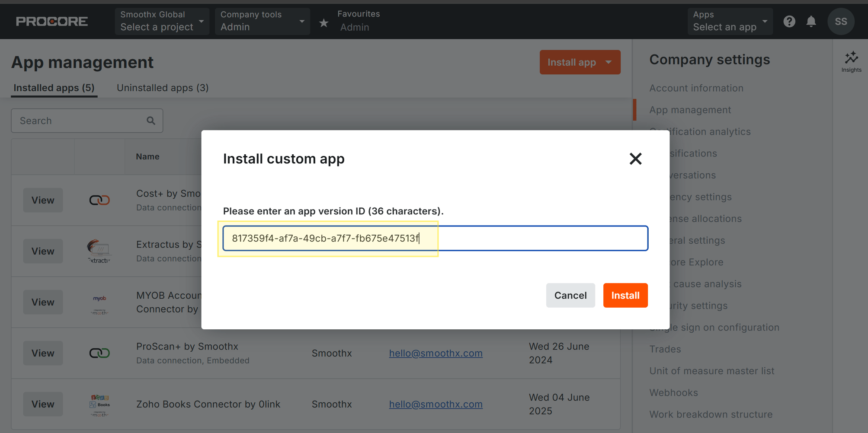Open the Apps Select an app dropdown
The width and height of the screenshot is (868, 433).
pyautogui.click(x=730, y=21)
